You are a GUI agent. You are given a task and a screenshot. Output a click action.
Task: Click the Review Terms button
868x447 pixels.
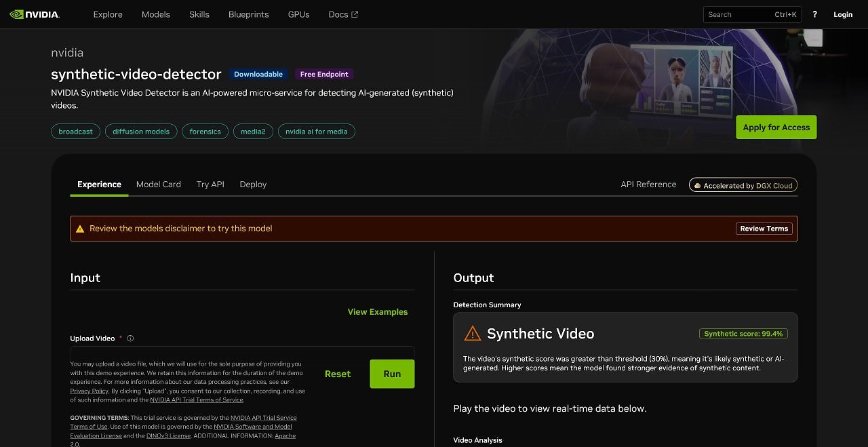(x=764, y=229)
